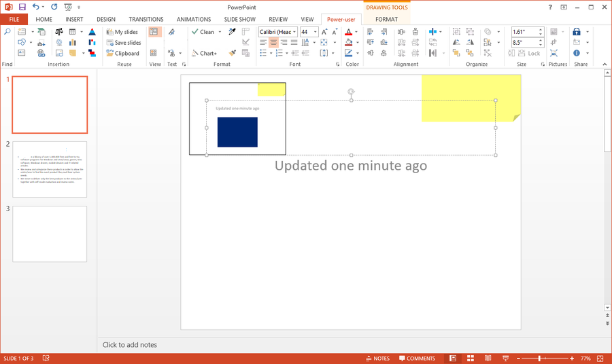Open the TRANSITIONS ribbon tab
Screen dimensions: 612x364
point(146,20)
